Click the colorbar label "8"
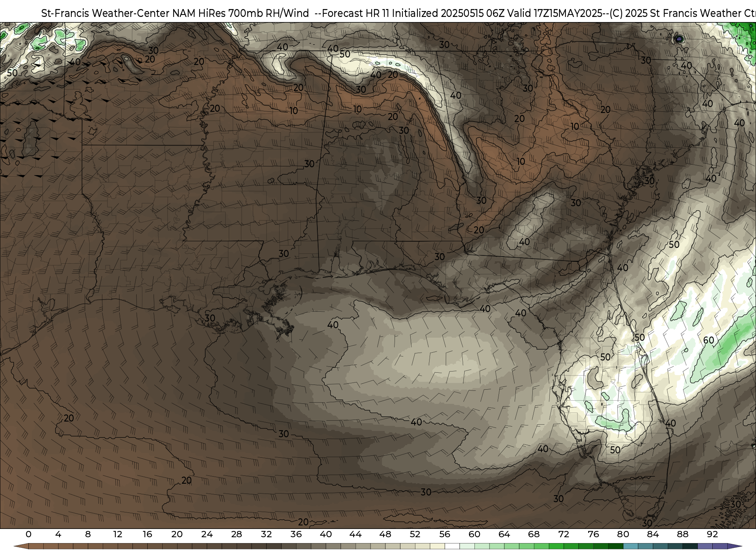 [88, 534]
